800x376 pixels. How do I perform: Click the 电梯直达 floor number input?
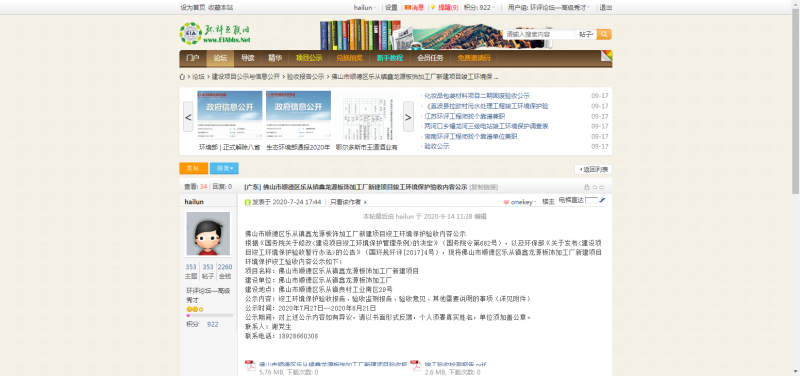click(x=591, y=200)
